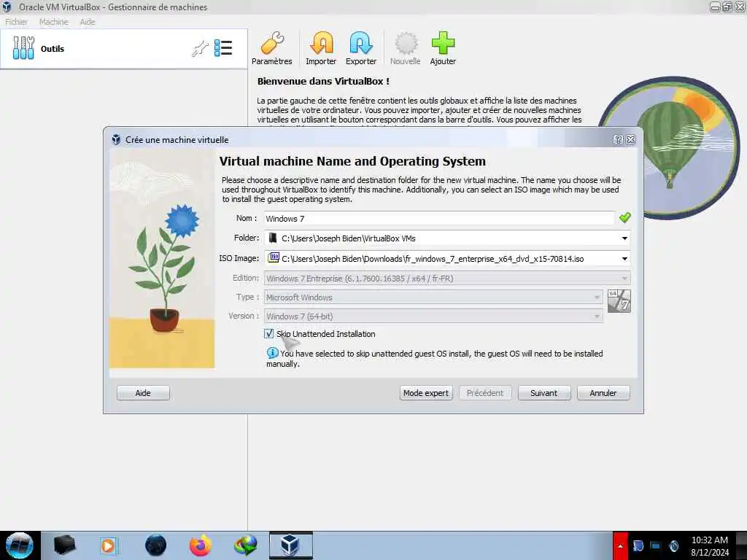Click the VirtualBox taskbar icon
The image size is (747, 560).
pos(290,545)
